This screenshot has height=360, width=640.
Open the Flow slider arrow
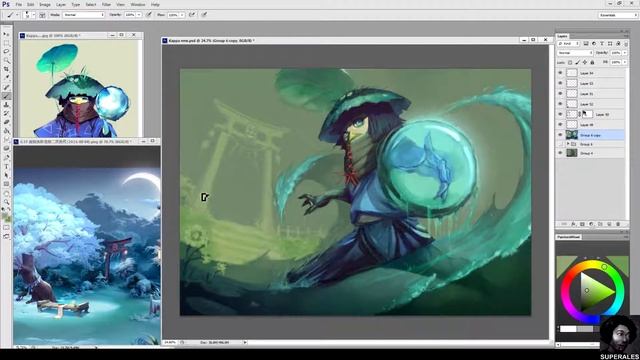pos(182,15)
